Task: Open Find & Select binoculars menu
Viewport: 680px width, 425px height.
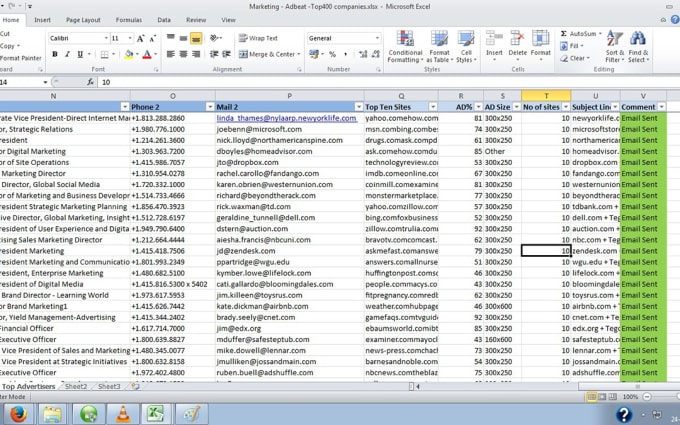Action: click(638, 47)
